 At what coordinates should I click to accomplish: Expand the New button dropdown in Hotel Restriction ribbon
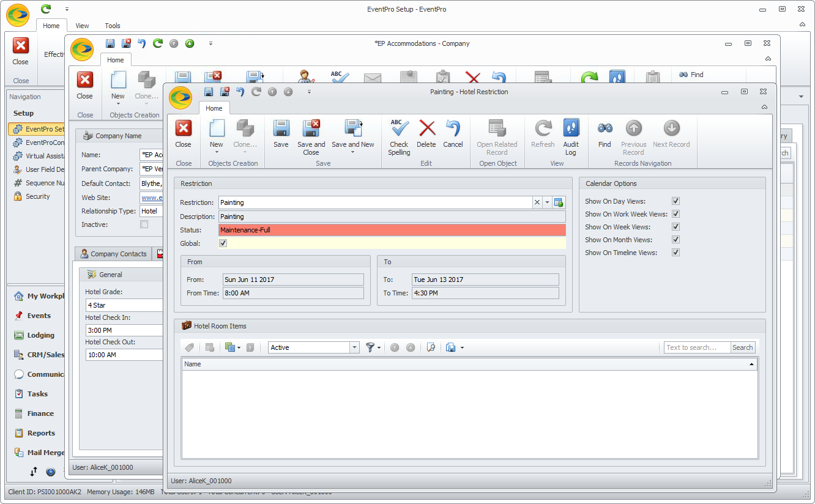pos(217,152)
